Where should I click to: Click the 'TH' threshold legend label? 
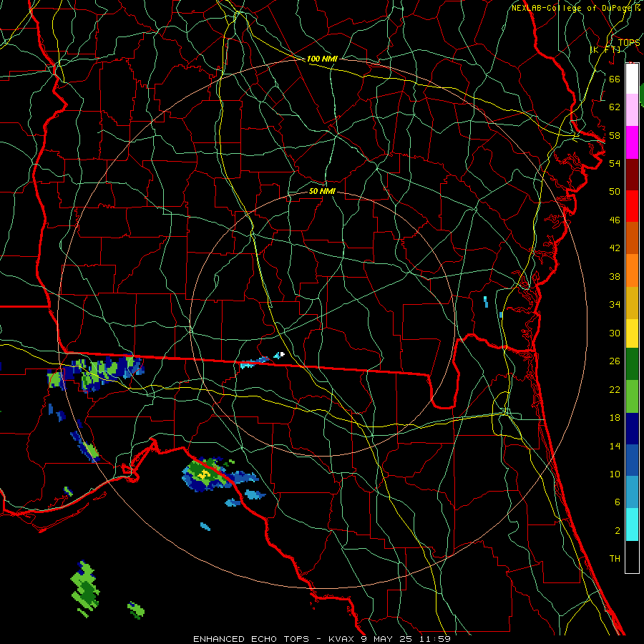tap(615, 558)
